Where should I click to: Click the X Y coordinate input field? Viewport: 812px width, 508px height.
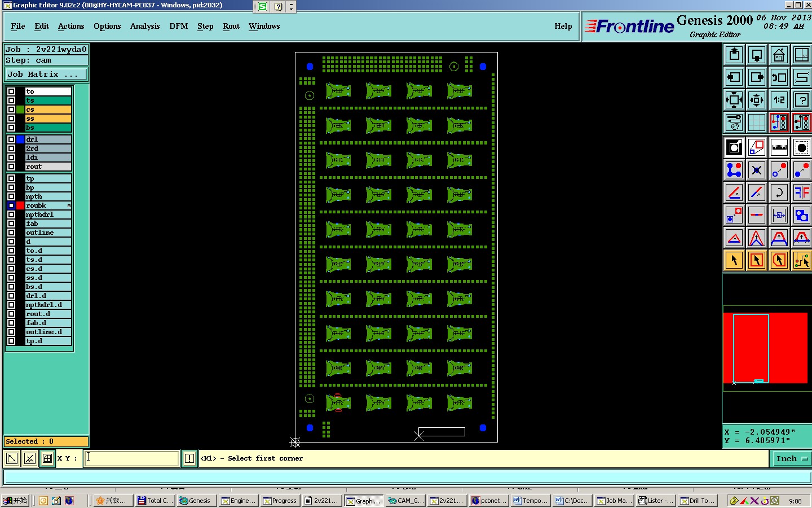(132, 458)
